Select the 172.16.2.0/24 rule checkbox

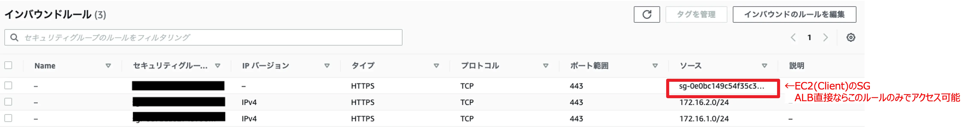coord(8,102)
